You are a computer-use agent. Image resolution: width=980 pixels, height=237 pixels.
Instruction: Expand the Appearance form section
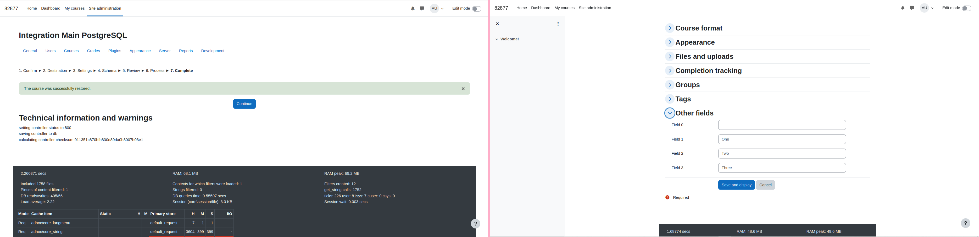[x=670, y=42]
